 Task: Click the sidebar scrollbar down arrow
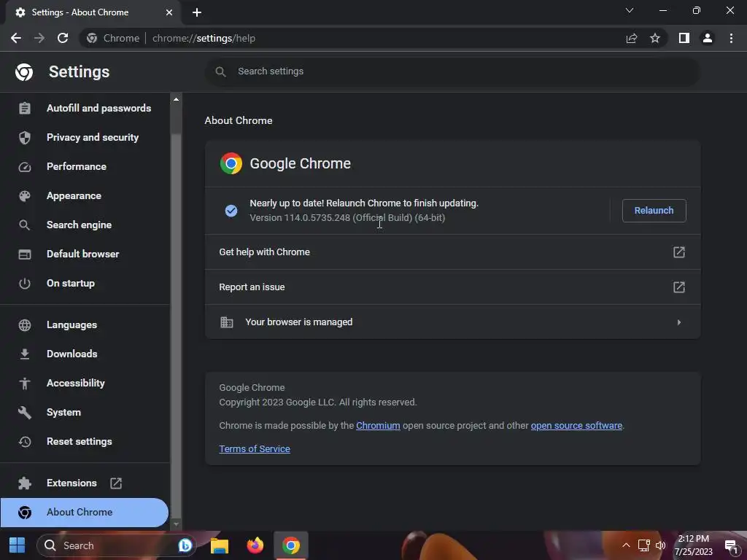click(x=176, y=524)
